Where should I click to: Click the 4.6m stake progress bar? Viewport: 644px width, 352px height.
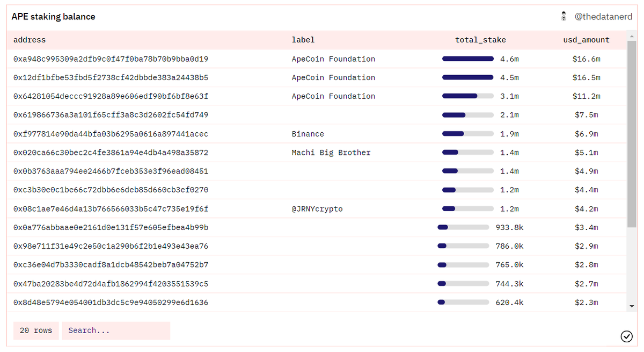tap(467, 59)
